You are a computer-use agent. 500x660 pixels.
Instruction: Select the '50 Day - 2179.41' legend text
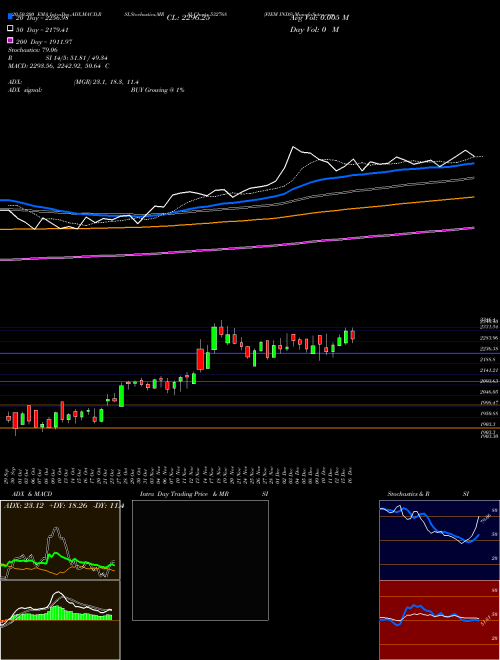pos(42,30)
